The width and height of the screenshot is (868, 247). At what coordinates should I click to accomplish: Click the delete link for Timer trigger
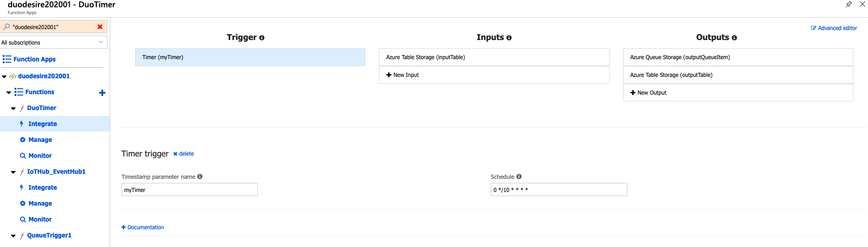click(x=184, y=154)
